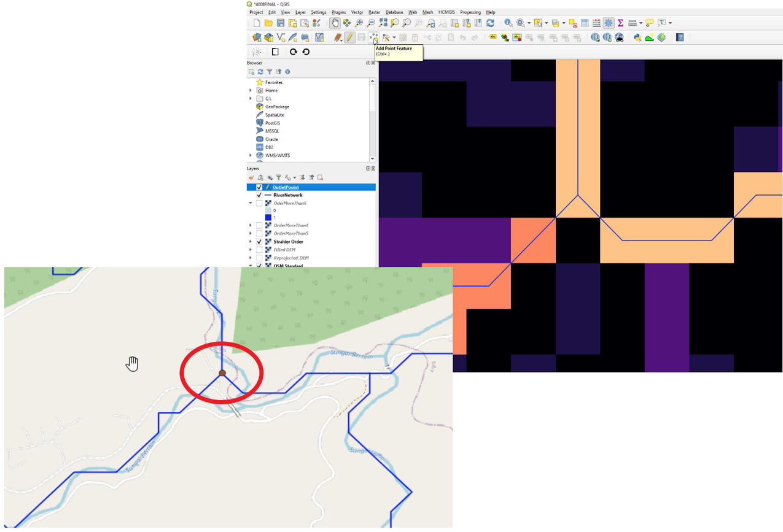Uncheck the Strahler Order layer visibility
This screenshot has height=532, width=783.
259,241
